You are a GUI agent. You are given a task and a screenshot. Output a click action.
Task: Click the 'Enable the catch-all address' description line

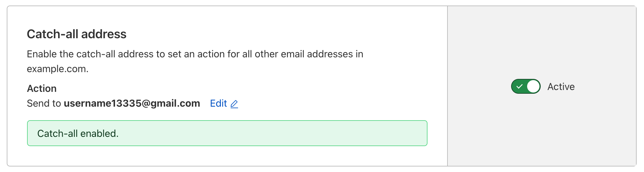coord(195,54)
